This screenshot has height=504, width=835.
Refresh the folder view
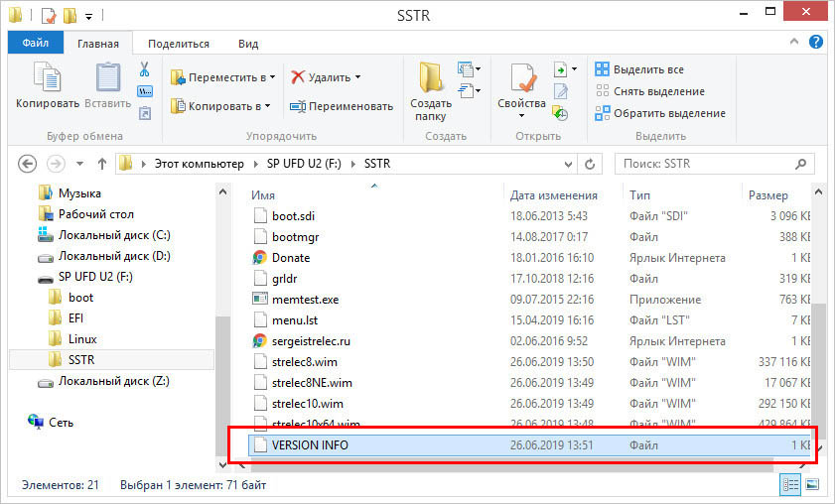[590, 164]
